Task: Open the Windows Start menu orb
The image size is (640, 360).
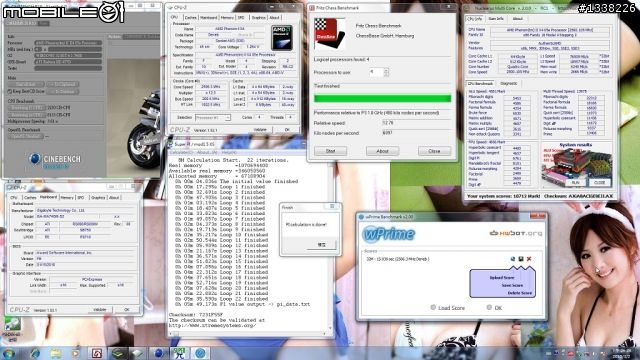Action: [9, 353]
